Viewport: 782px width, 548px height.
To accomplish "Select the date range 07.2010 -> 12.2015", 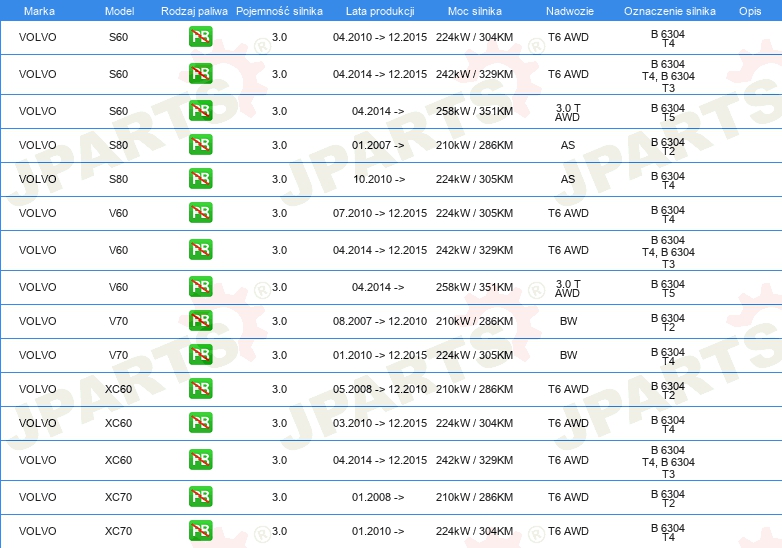I will (380, 213).
